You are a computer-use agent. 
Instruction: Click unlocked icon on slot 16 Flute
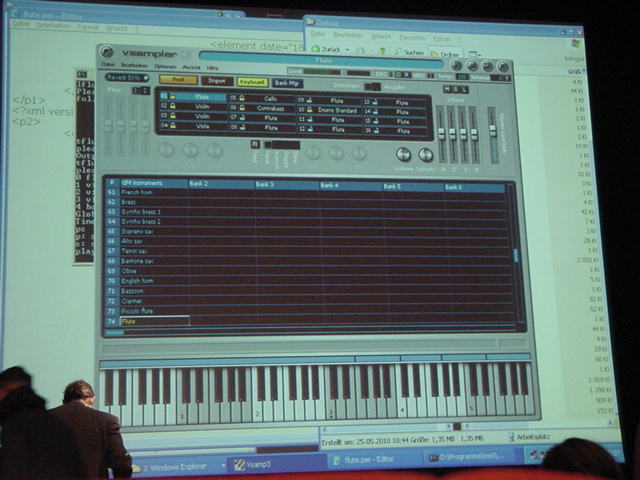click(x=376, y=131)
